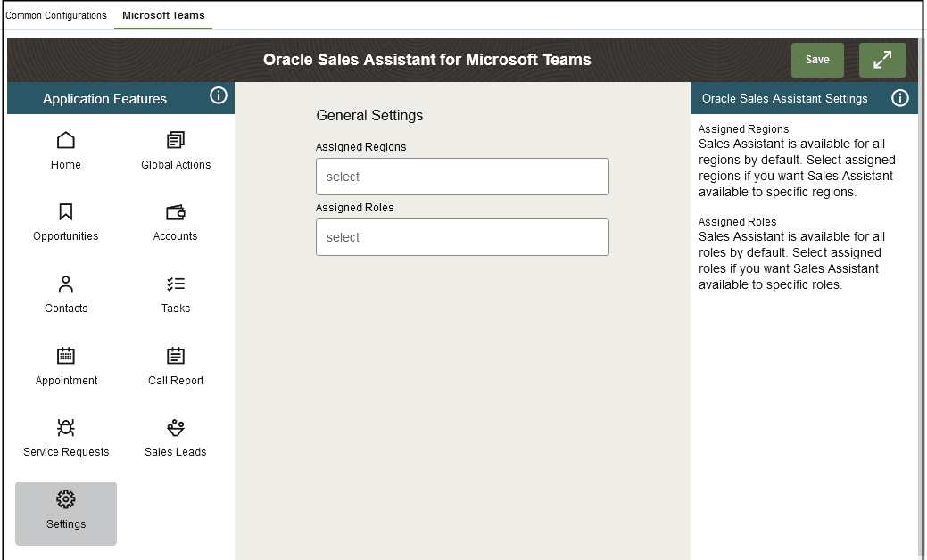
Task: Click the General Settings heading
Action: coord(369,115)
